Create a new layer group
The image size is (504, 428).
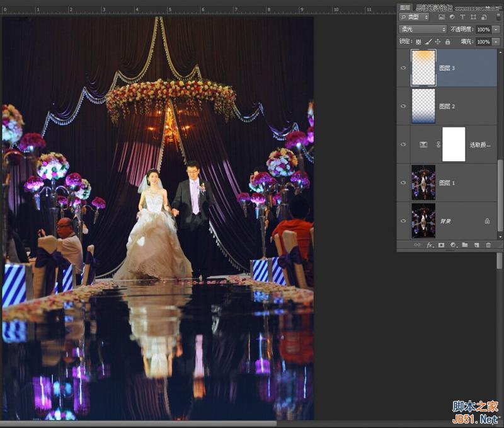(x=464, y=245)
